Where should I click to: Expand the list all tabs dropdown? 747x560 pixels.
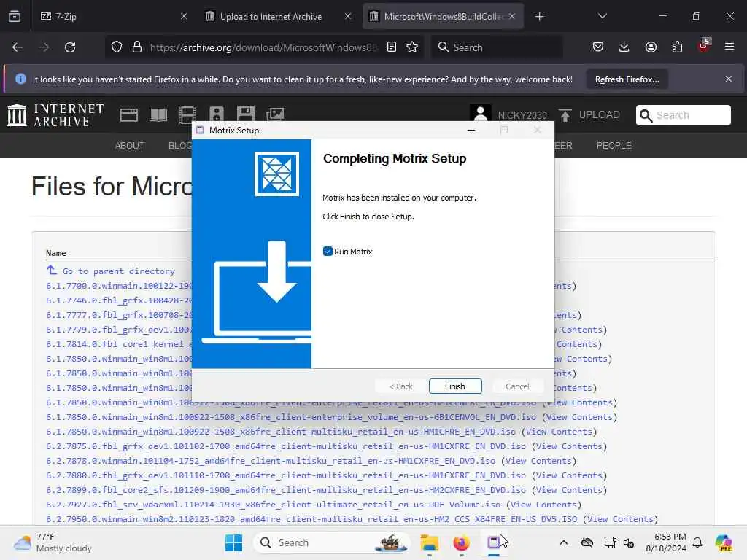click(x=602, y=16)
